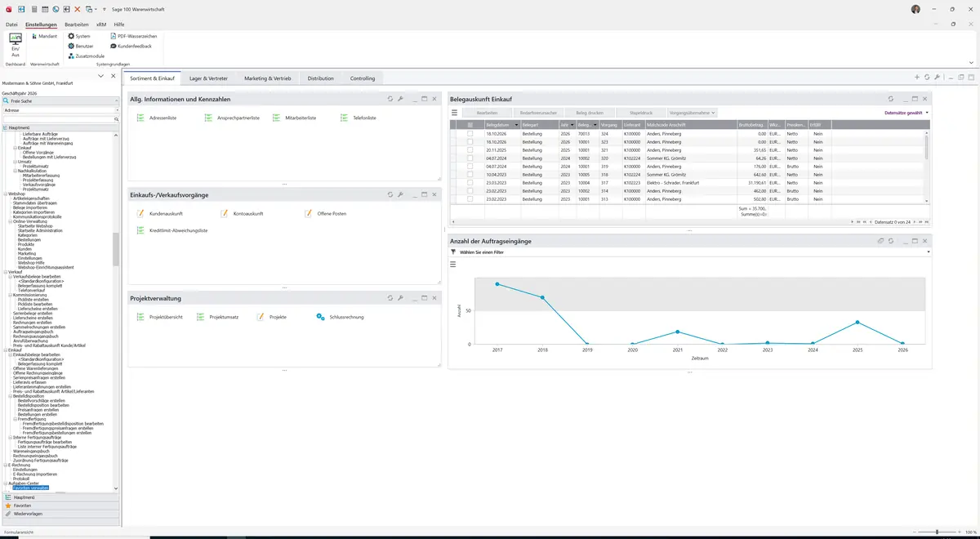Check row with Vorgang 319

[x=470, y=167]
